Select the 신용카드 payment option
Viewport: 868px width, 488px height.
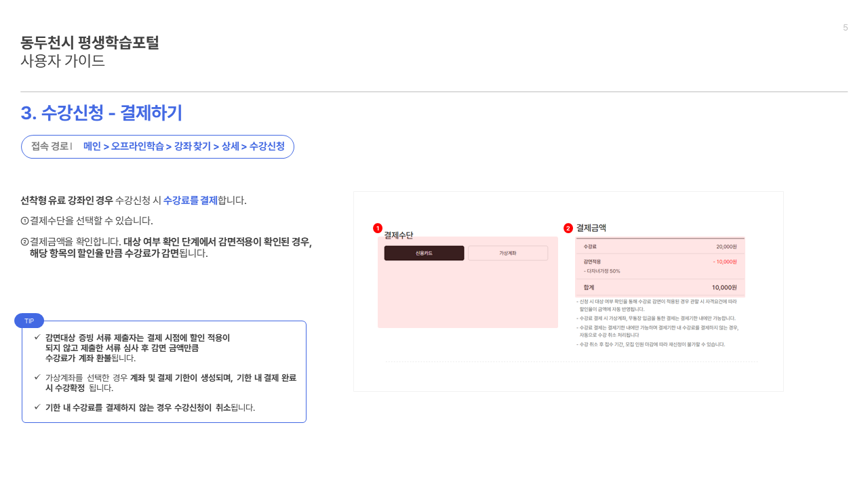424,253
